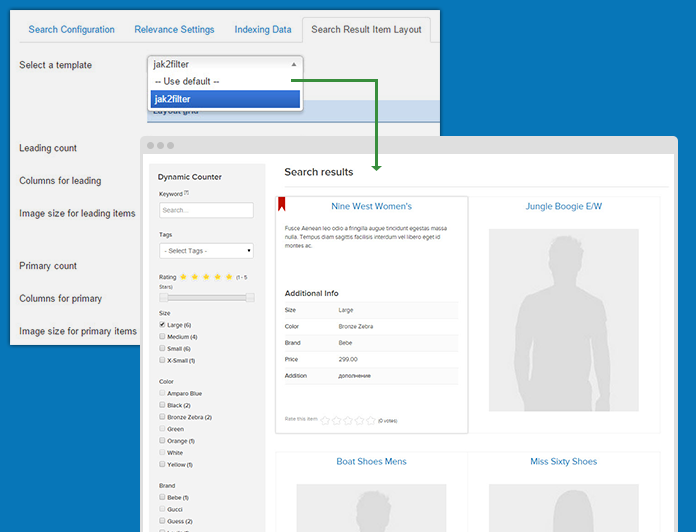Click the 'Search results' heading

[319, 172]
